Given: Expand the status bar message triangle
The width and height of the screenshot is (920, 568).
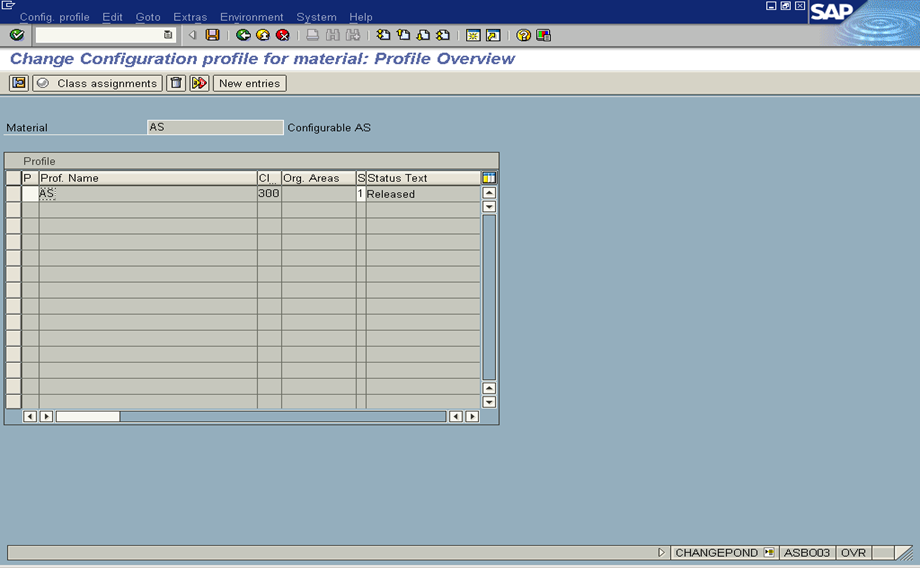Looking at the screenshot, I should click(661, 552).
